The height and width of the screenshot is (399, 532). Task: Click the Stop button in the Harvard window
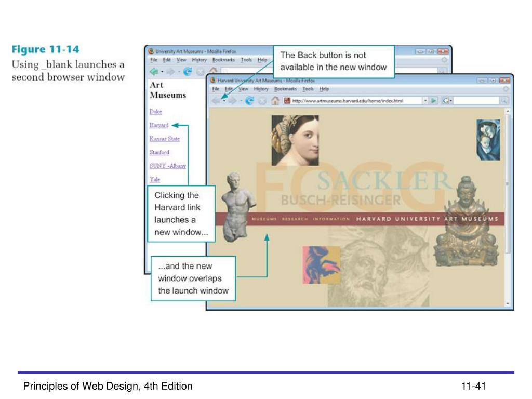262,101
